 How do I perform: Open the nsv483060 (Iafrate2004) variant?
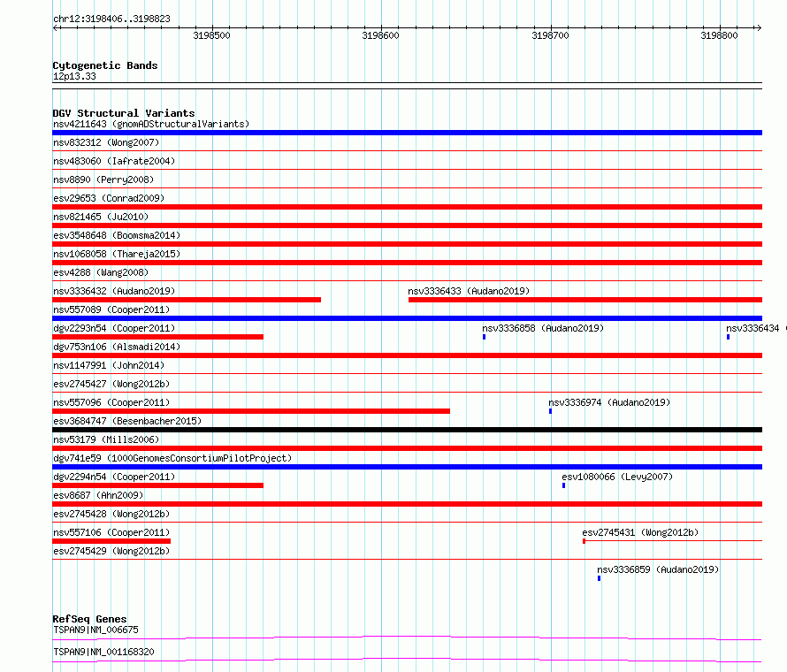pos(114,161)
